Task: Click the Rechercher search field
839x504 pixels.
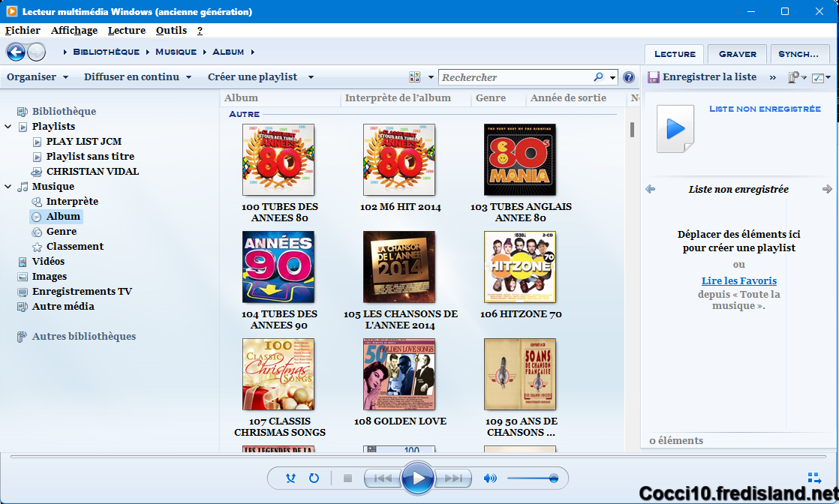Action: [x=516, y=77]
